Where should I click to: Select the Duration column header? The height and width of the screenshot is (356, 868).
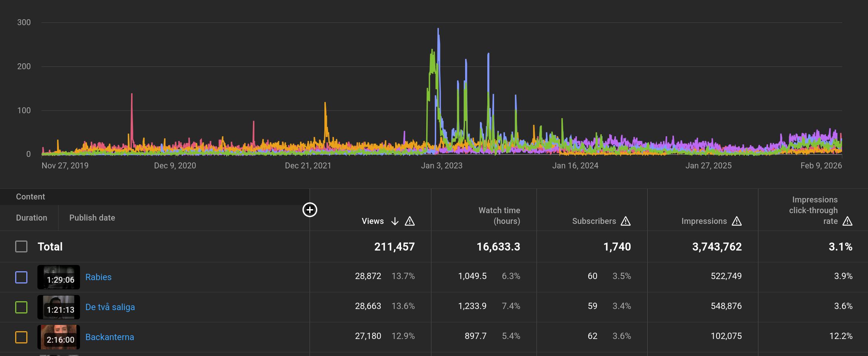coord(31,218)
